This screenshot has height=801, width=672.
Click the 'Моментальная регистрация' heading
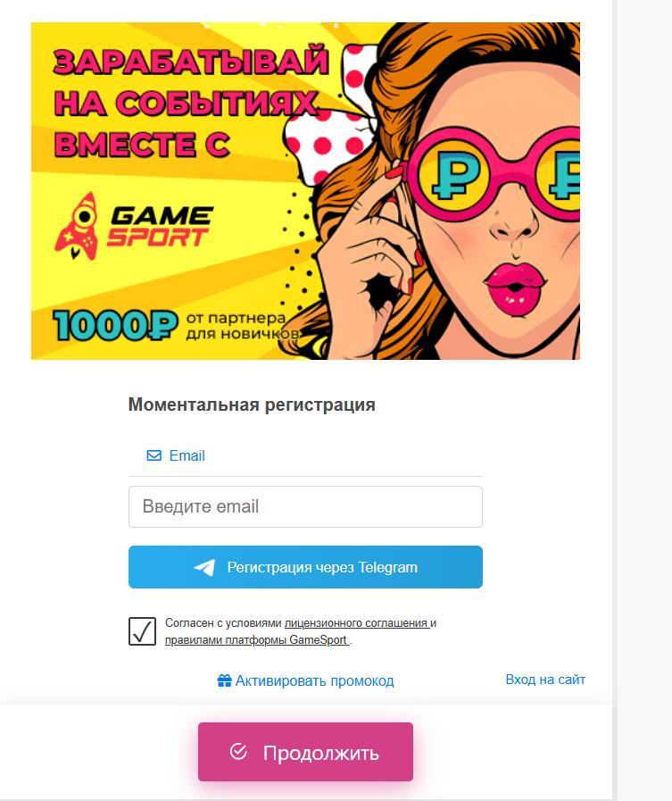click(252, 405)
